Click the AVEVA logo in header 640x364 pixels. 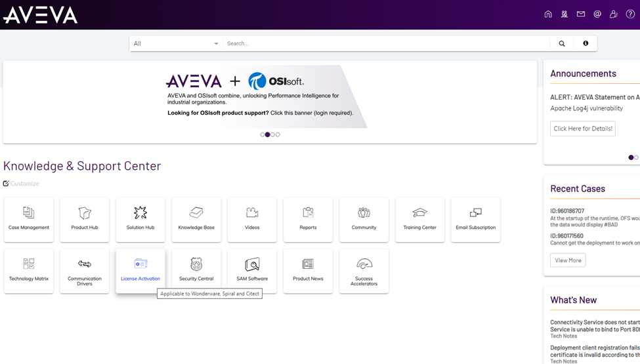coord(41,15)
